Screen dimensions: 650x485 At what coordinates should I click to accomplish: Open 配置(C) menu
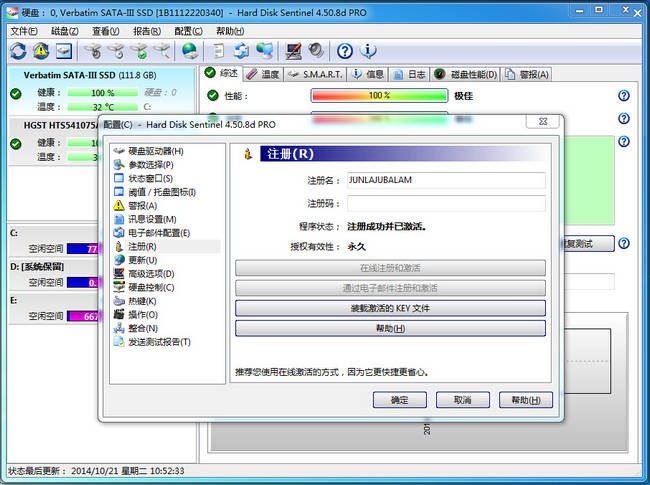pyautogui.click(x=188, y=31)
